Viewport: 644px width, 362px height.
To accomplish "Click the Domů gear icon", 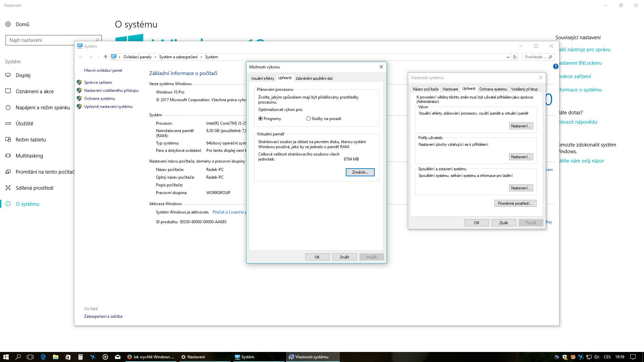I will (8, 24).
